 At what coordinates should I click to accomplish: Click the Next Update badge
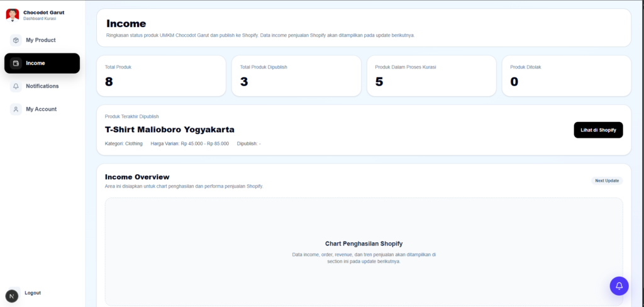607,181
